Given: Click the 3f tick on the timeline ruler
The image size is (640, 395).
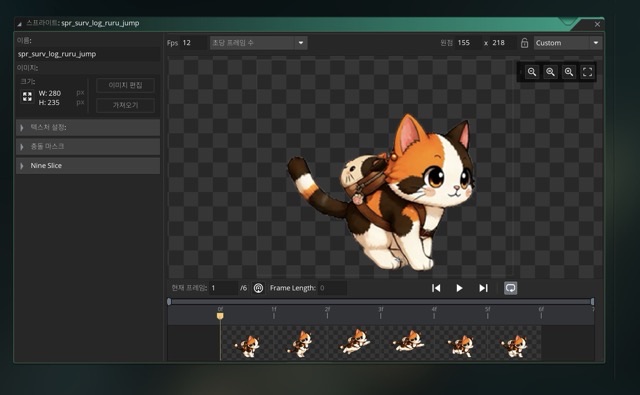Looking at the screenshot, I should tap(381, 313).
